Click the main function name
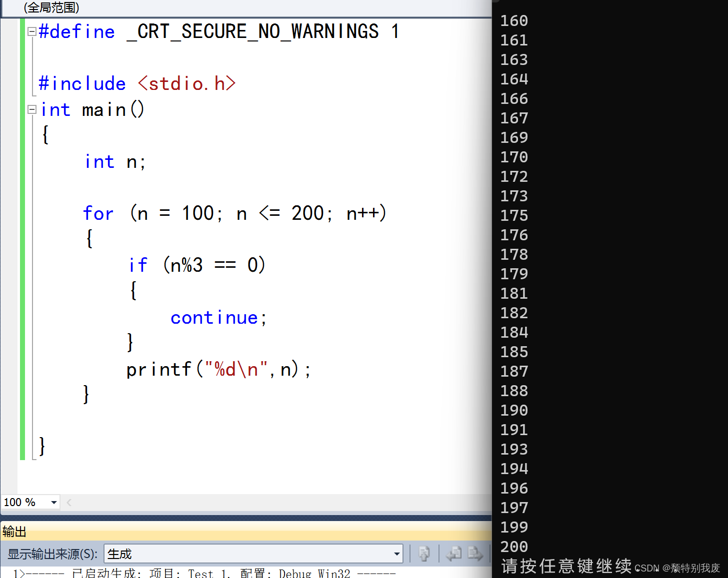Image resolution: width=728 pixels, height=578 pixels. click(104, 109)
